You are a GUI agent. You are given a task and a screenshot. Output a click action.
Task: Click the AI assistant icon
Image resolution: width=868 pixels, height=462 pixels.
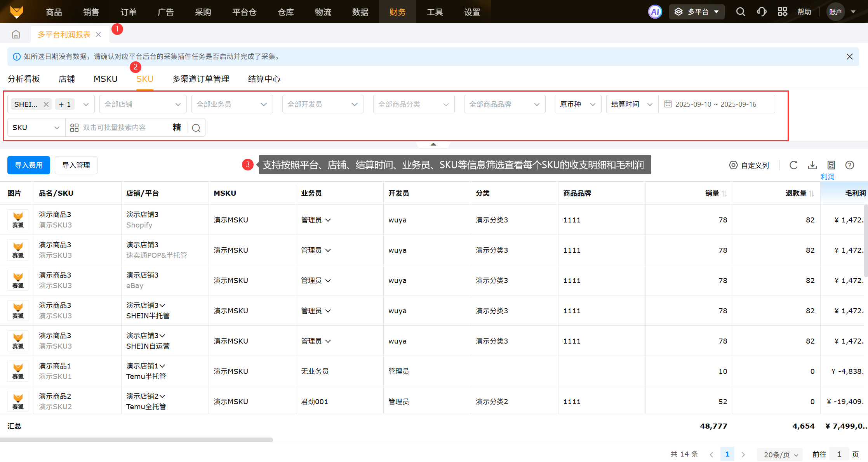tap(655, 12)
